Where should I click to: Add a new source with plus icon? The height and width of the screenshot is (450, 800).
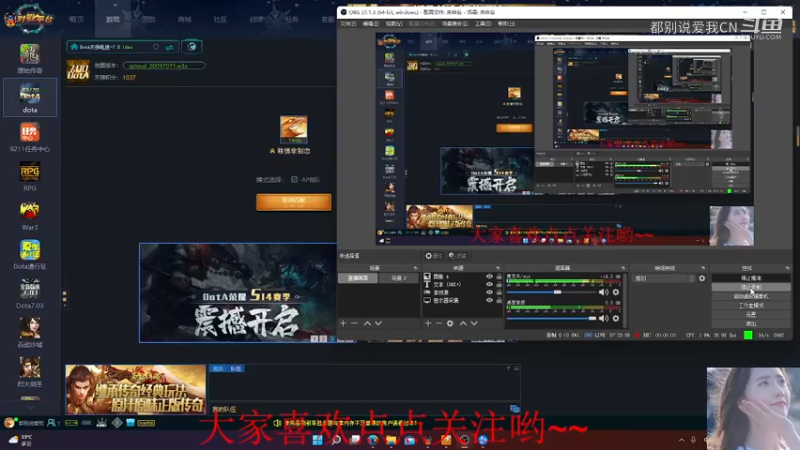[428, 323]
